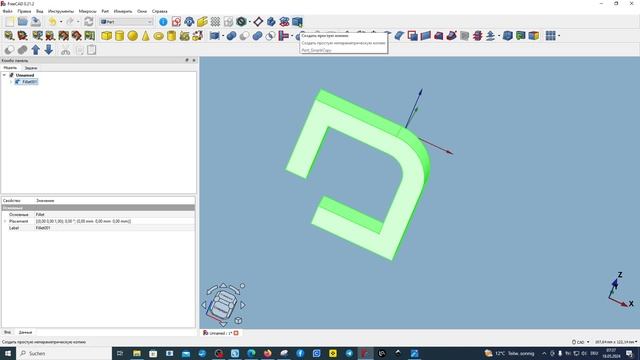Click the blue up arrow icon

36,50
